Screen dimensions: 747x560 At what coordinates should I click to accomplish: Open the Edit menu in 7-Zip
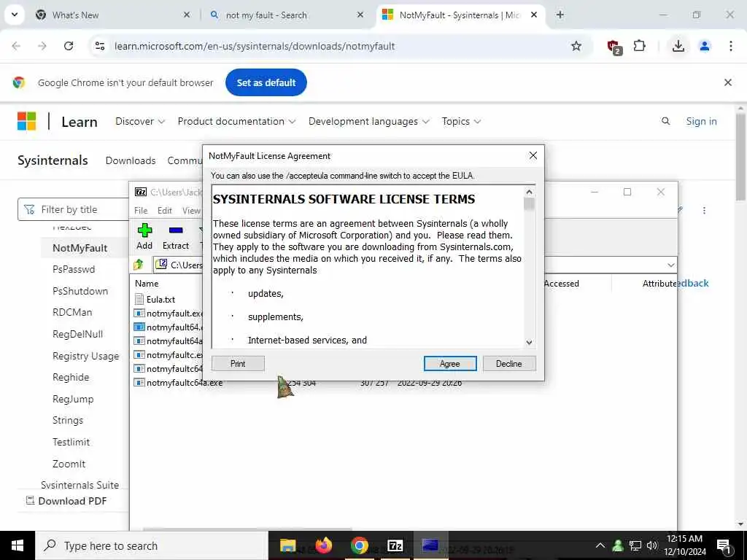pos(164,211)
